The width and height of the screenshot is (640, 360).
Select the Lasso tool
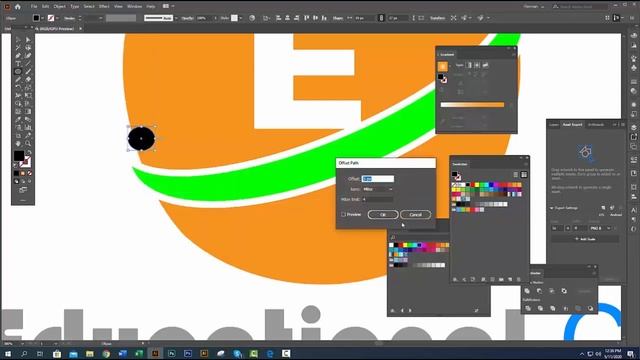coord(28,48)
